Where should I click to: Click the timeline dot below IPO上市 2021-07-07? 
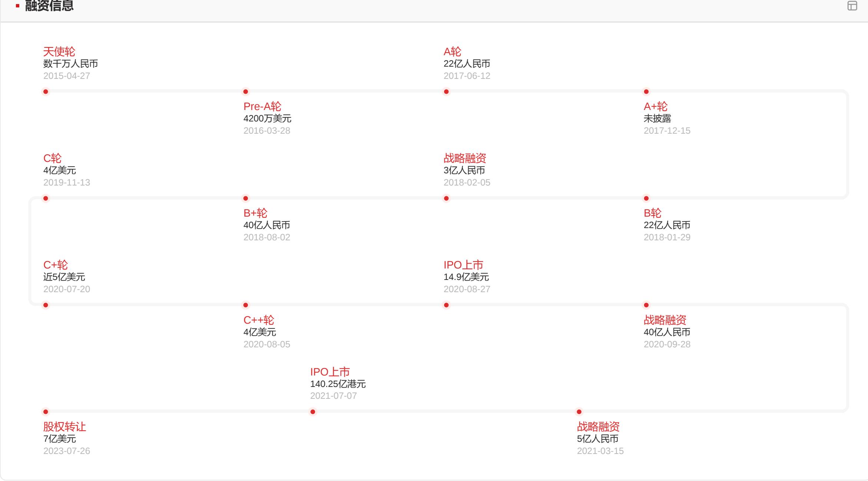pyautogui.click(x=313, y=412)
